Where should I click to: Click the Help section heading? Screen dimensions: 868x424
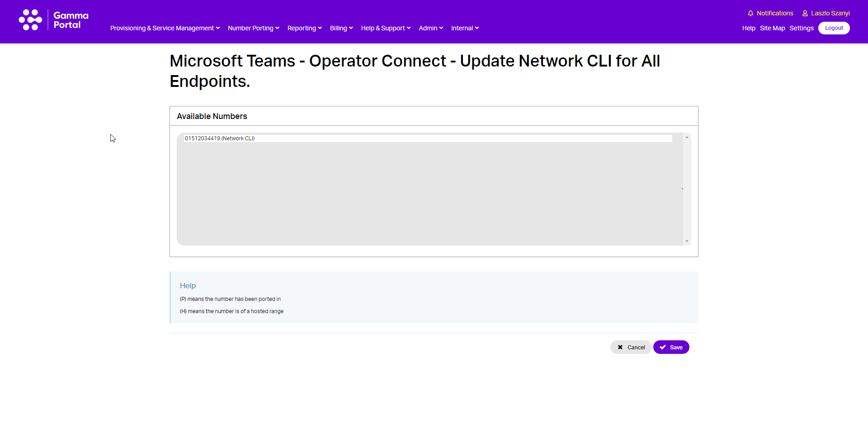[188, 286]
